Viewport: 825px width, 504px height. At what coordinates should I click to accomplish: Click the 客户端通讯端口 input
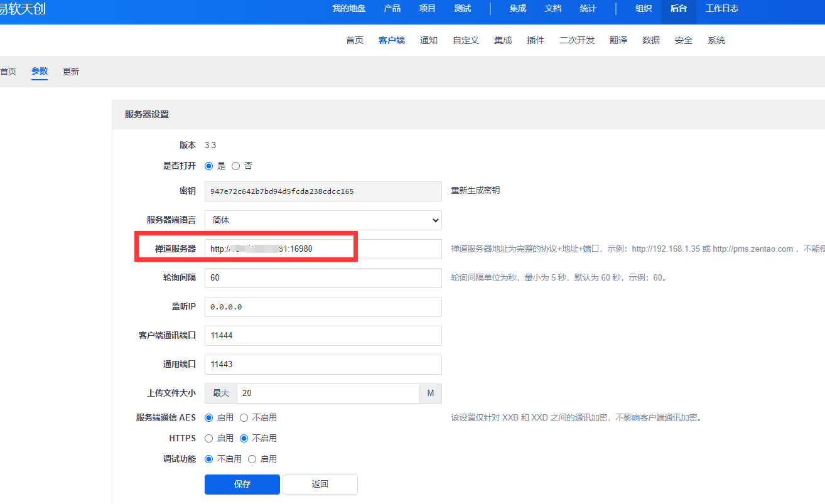tap(323, 336)
